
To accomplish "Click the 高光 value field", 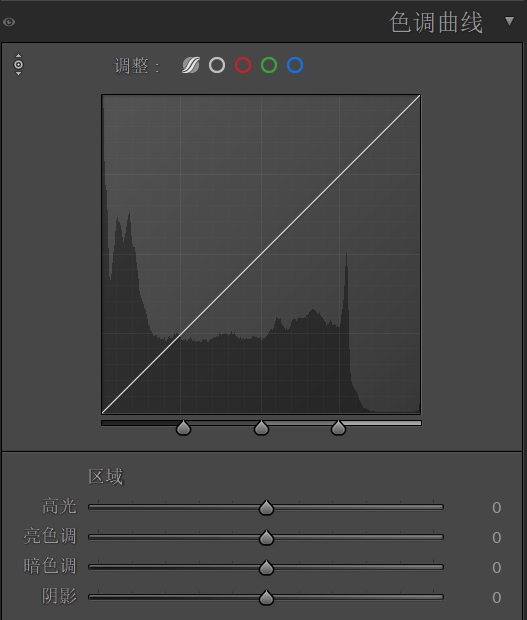I will [497, 508].
